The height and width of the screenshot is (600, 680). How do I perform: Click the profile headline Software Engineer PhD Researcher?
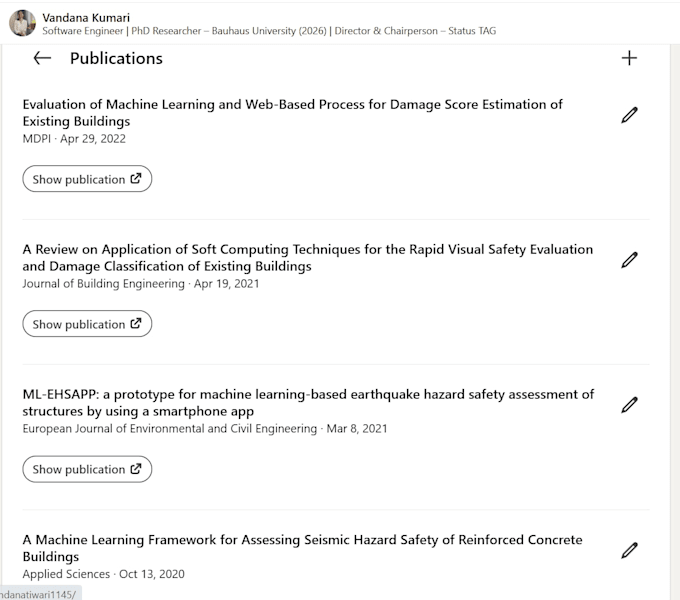(269, 31)
